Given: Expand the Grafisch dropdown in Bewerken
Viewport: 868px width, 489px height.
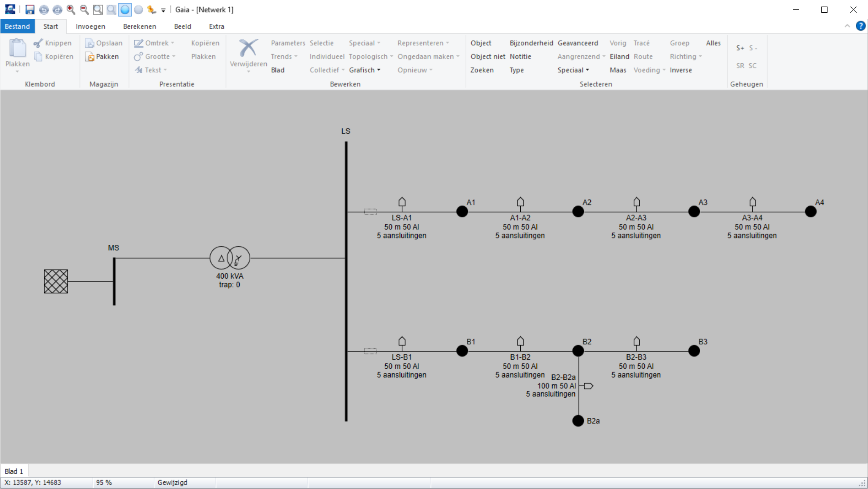Looking at the screenshot, I should click(364, 70).
